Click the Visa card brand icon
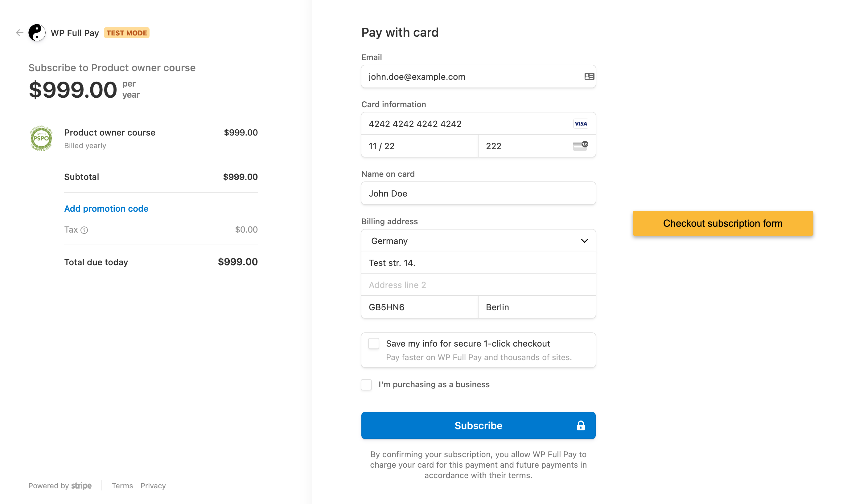 click(x=581, y=124)
